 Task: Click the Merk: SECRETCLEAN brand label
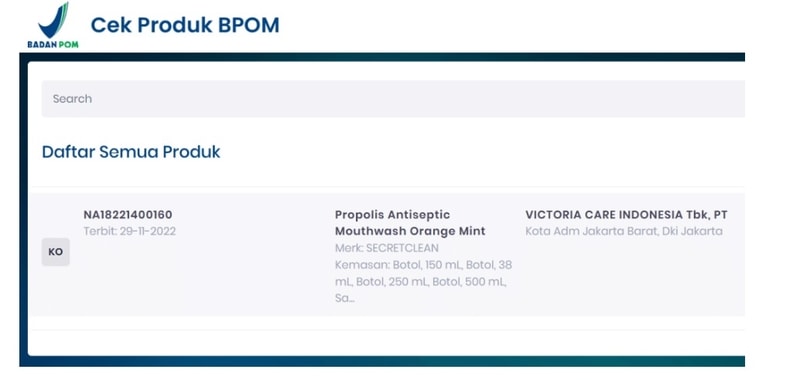coord(387,248)
